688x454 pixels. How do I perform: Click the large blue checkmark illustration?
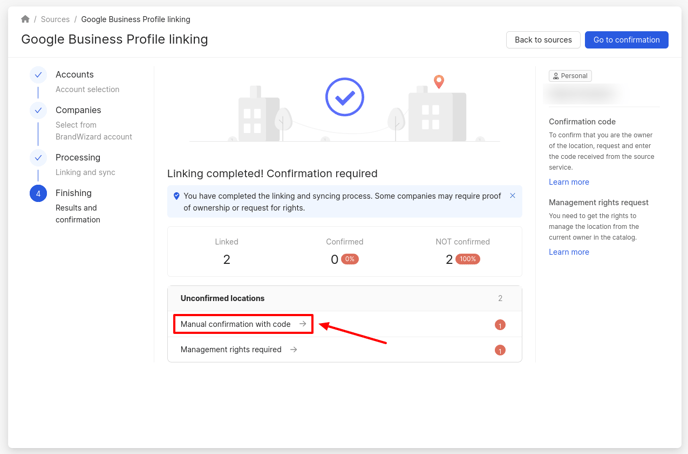pos(344,97)
